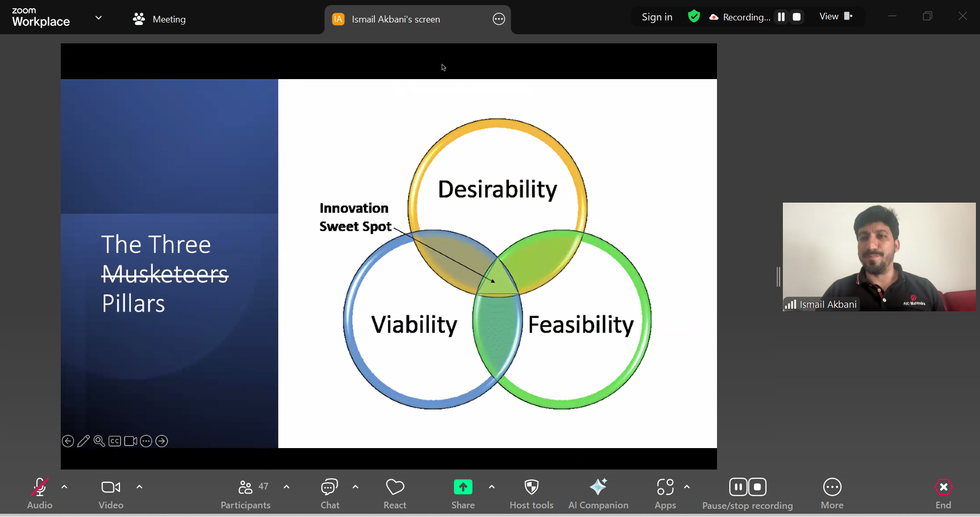Expand audio settings chevron

[64, 487]
